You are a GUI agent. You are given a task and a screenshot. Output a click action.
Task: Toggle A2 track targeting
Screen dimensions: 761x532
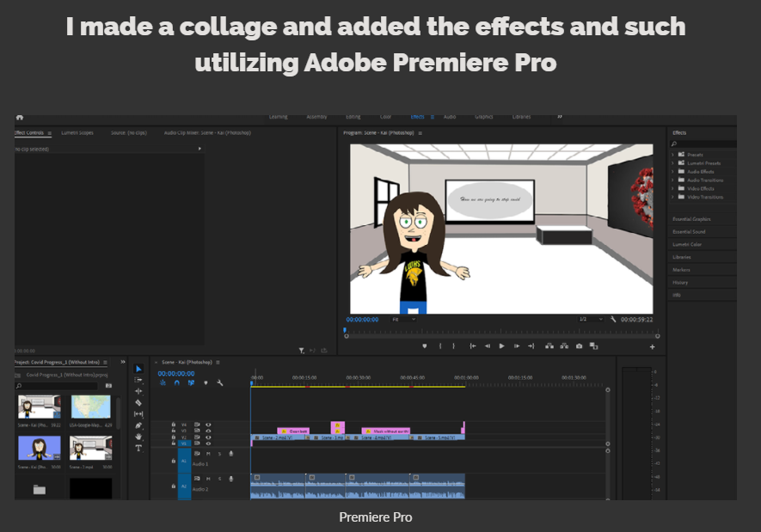(184, 486)
